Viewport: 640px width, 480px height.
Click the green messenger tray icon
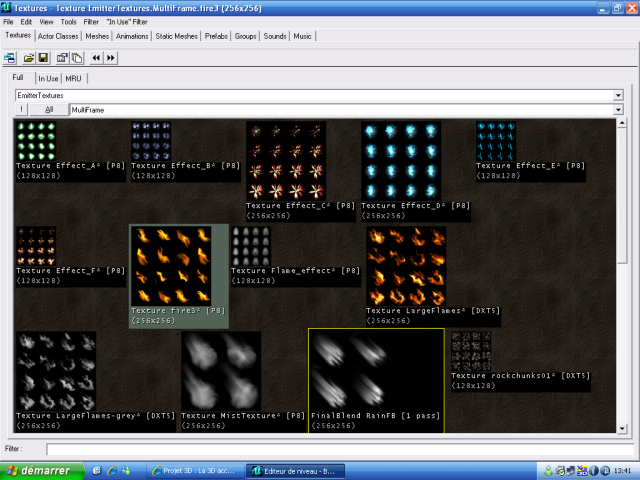549,471
